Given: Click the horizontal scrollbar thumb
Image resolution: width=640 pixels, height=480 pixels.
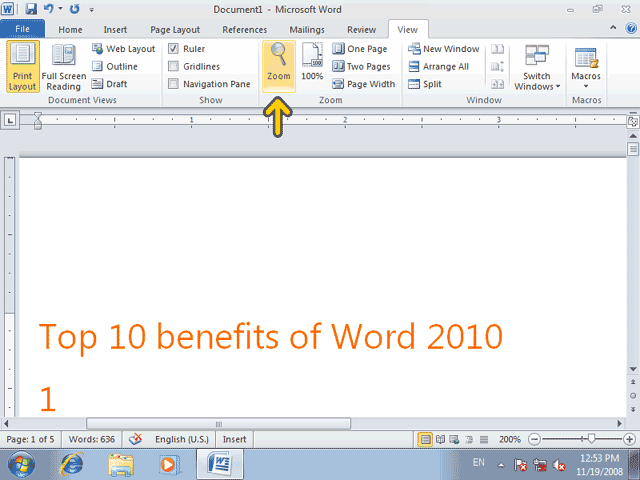Looking at the screenshot, I should click(218, 424).
